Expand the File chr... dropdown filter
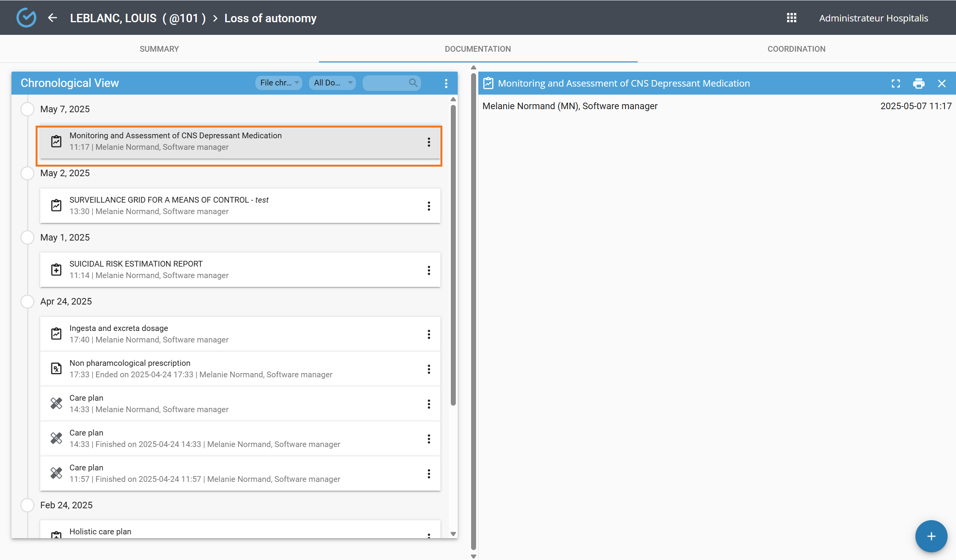Viewport: 956px width, 560px height. coord(279,83)
